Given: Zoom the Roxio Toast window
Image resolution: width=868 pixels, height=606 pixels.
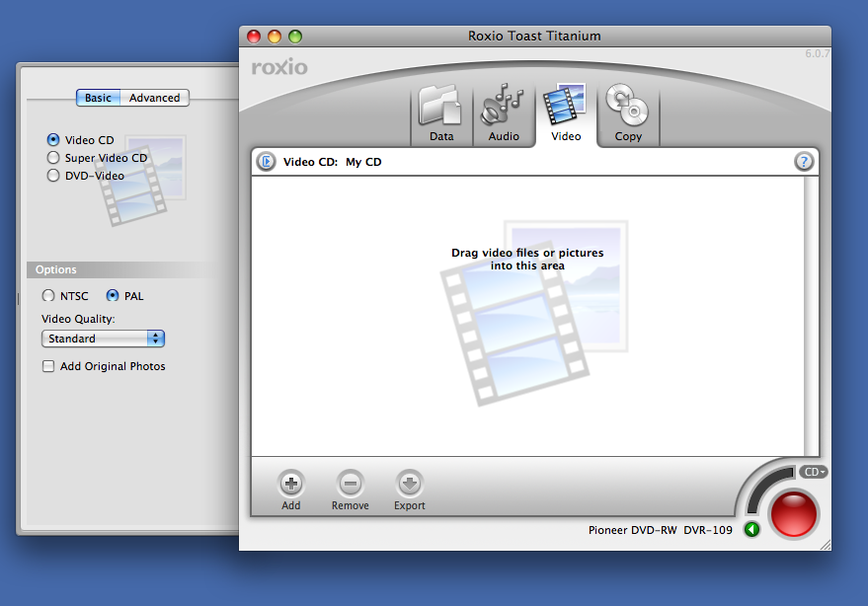Looking at the screenshot, I should coord(295,37).
